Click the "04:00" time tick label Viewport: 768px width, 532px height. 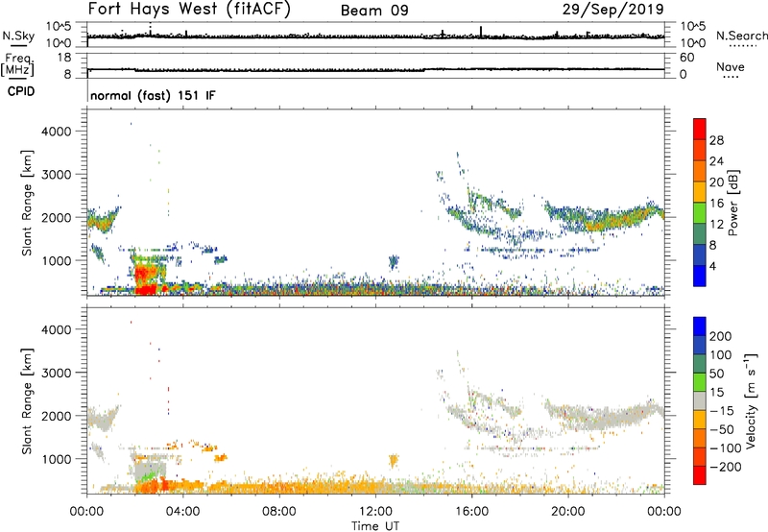point(183,512)
